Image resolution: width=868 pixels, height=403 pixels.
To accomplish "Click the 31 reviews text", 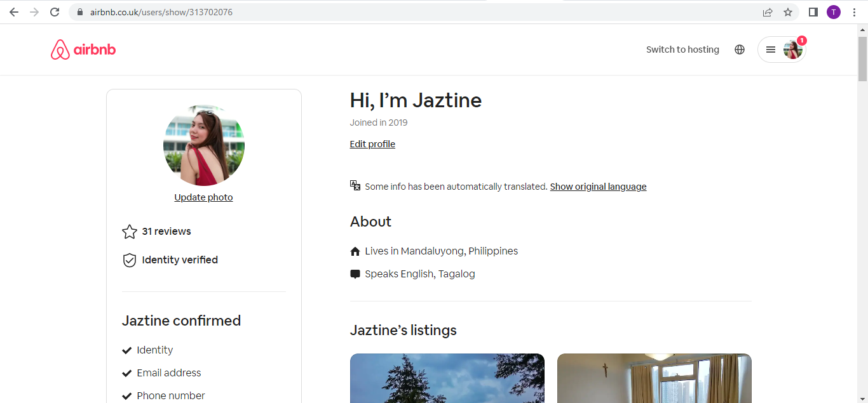I will (x=166, y=232).
